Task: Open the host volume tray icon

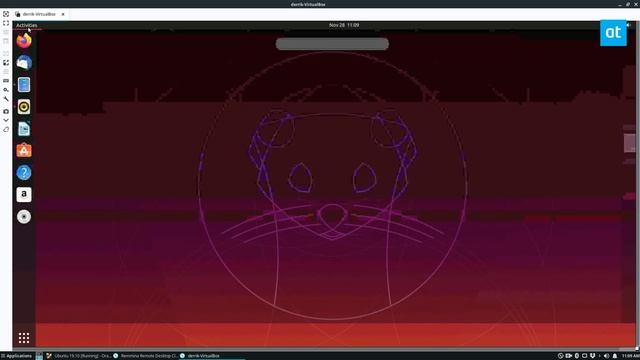Action: pyautogui.click(x=606, y=356)
